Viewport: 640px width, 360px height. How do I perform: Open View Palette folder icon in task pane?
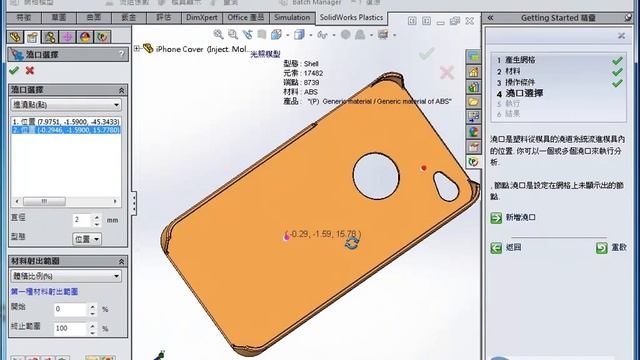[x=473, y=102]
